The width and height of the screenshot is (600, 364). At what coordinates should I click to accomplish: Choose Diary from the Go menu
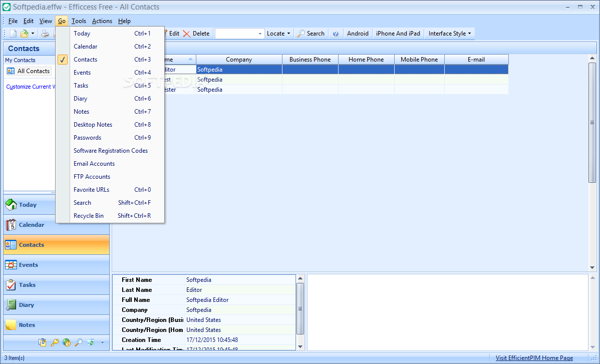click(110, 99)
